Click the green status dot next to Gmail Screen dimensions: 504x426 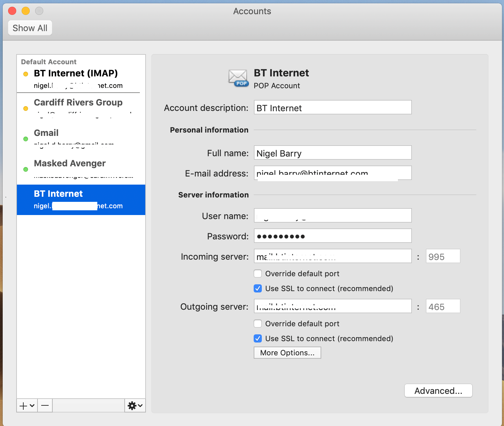pos(26,139)
